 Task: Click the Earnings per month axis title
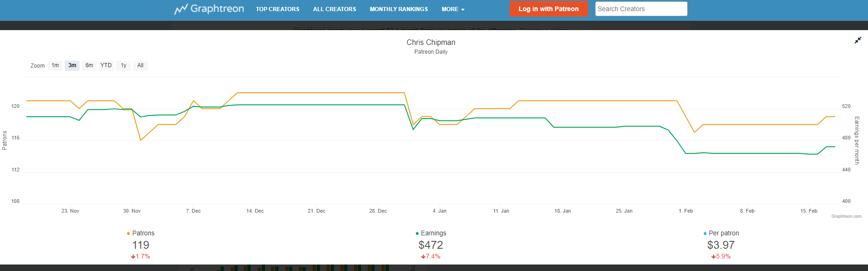coord(856,140)
